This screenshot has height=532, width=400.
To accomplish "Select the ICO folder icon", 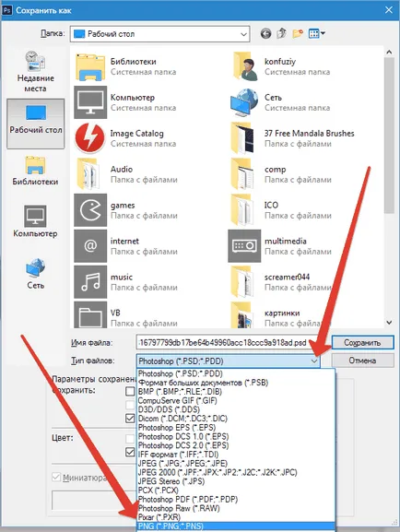I will pyautogui.click(x=243, y=210).
